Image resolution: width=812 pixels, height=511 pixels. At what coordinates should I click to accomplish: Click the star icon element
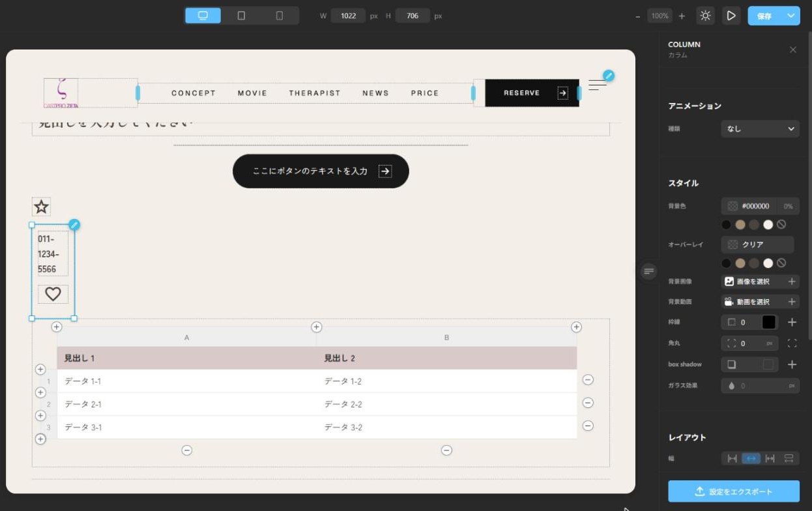coord(41,207)
